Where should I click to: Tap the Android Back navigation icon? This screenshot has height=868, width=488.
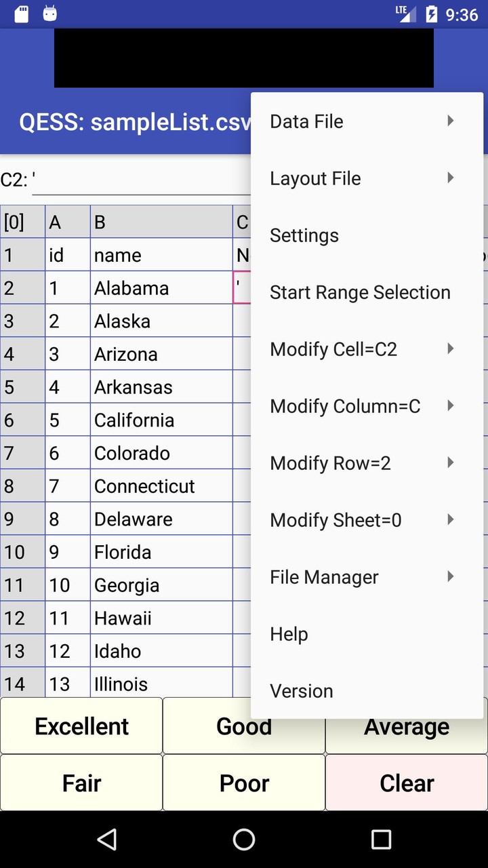tap(107, 840)
